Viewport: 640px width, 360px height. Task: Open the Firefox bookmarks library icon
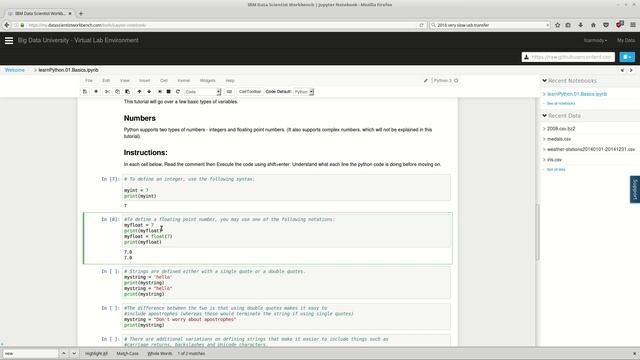(568, 25)
